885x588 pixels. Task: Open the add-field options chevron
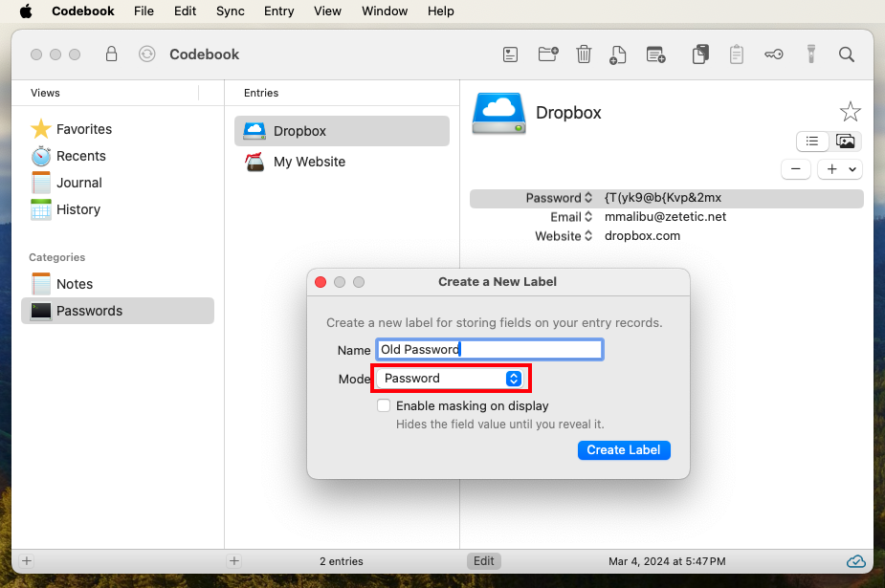[852, 169]
